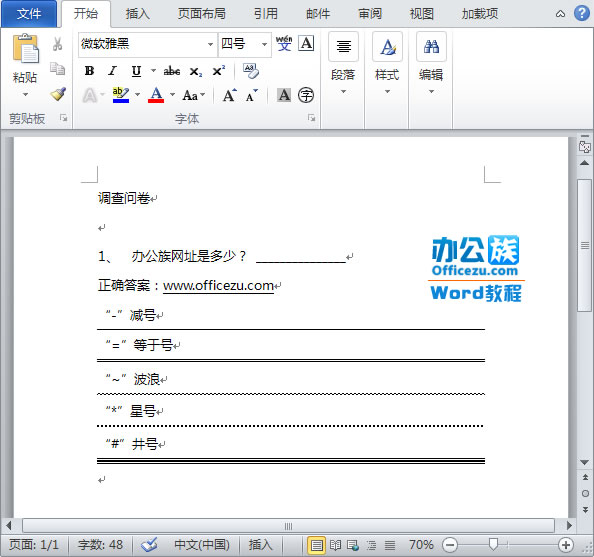Click the zoom slider handle
The height and width of the screenshot is (557, 594).
(493, 544)
